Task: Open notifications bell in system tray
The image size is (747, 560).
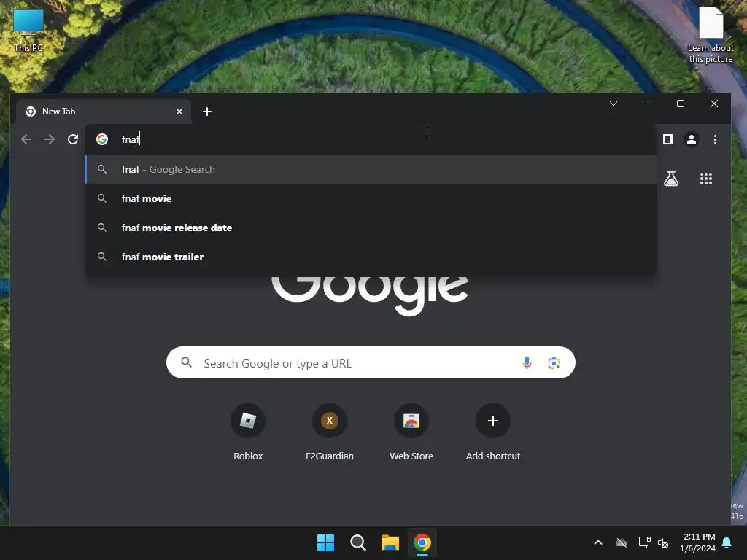Action: coord(727,542)
